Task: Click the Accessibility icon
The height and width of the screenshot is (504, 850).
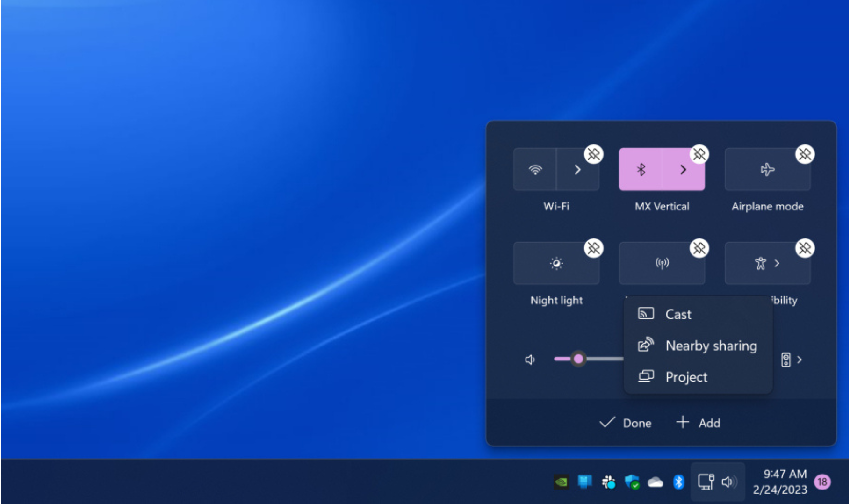Action: pos(760,263)
